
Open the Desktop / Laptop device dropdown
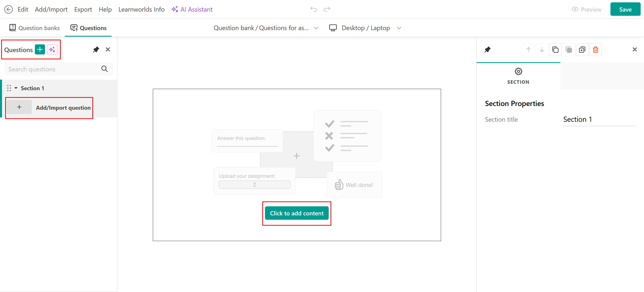tap(365, 28)
